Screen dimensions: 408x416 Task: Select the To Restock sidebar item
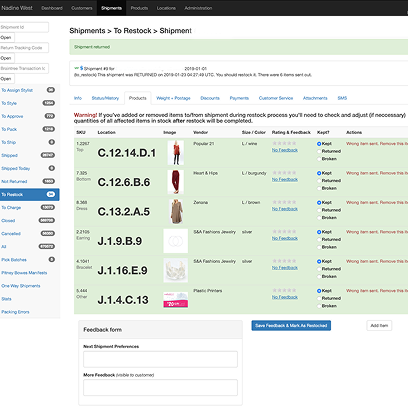tap(29, 194)
